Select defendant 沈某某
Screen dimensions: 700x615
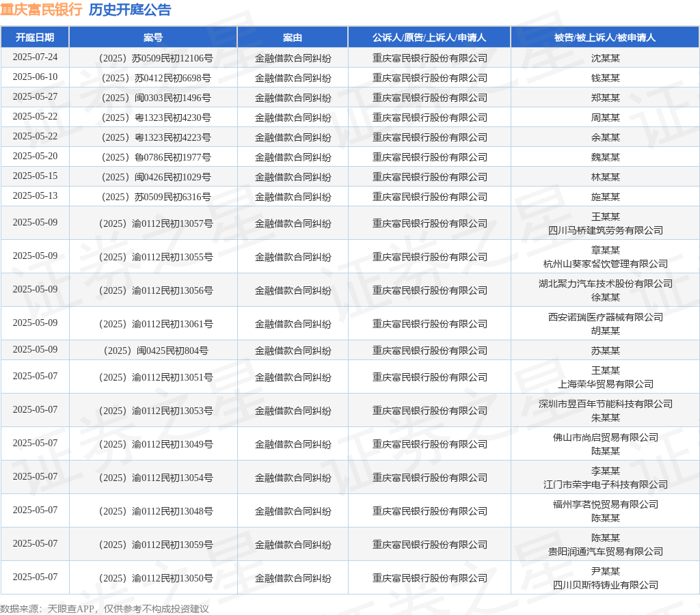tap(606, 59)
